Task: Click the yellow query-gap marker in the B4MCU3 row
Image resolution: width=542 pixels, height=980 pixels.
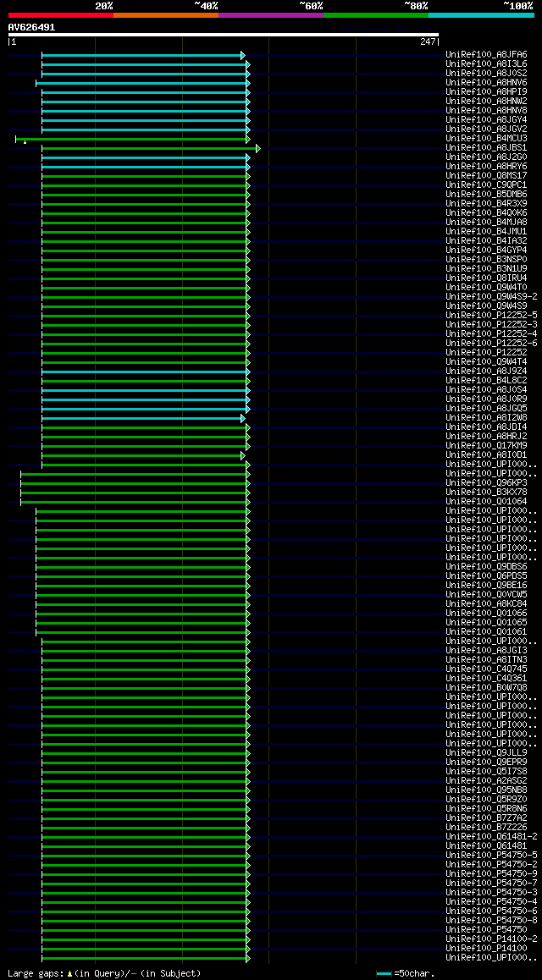Action: (x=25, y=142)
